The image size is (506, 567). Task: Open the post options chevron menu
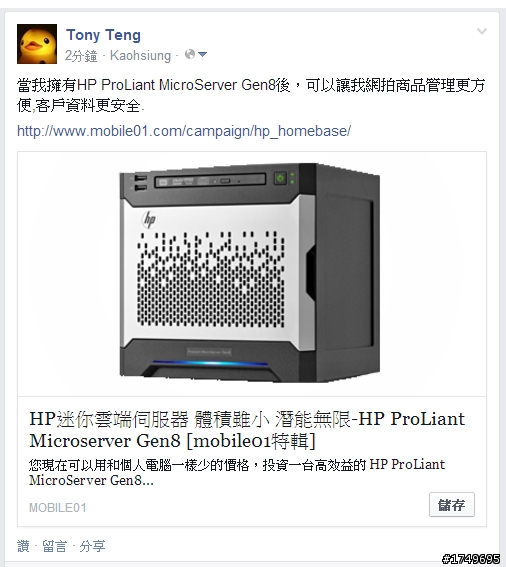coord(482,31)
